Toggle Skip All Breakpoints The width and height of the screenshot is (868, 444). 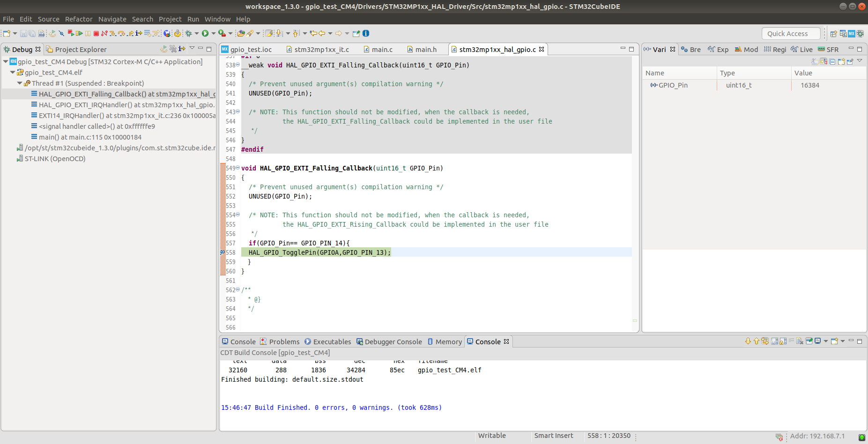pos(61,33)
